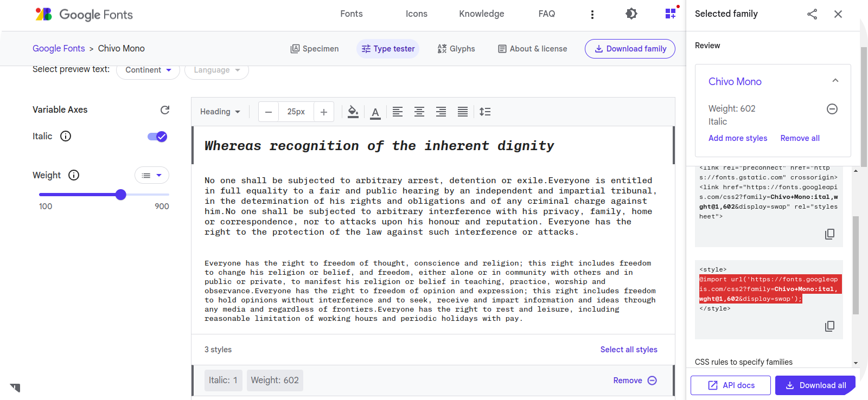This screenshot has width=868, height=400.
Task: Show info about the Weight axis
Action: pyautogui.click(x=74, y=175)
